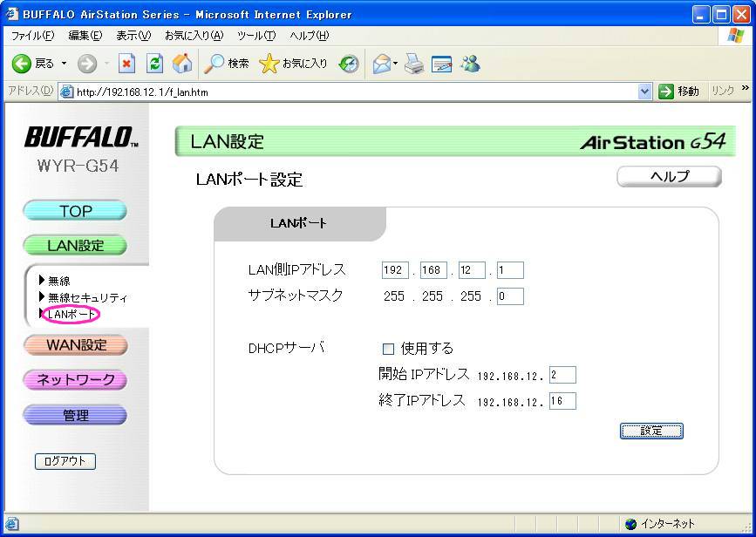
Task: Click the subnet mask last octet field
Action: tap(510, 296)
